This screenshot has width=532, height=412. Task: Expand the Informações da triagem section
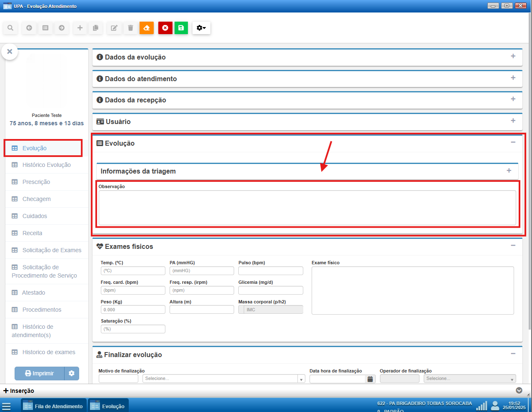(x=509, y=171)
